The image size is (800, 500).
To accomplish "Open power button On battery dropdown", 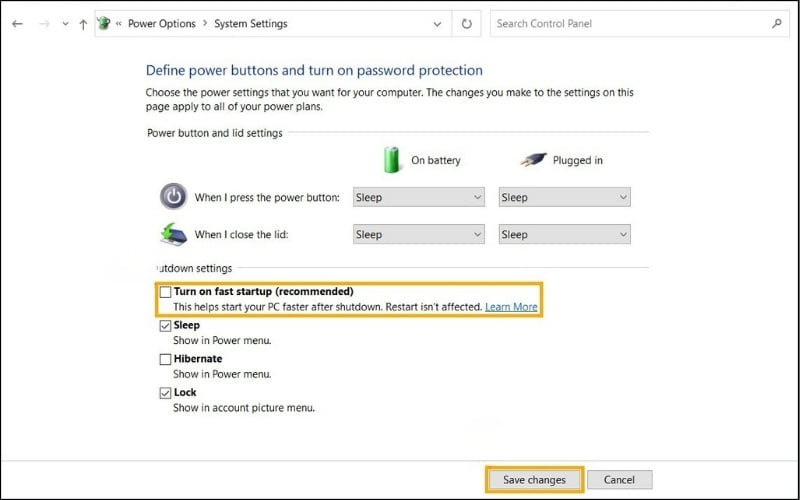I will click(418, 197).
